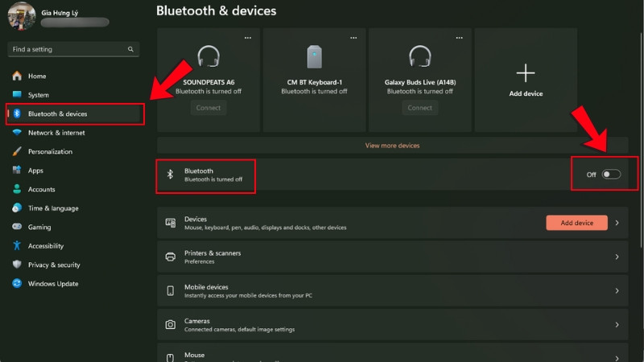Click the CM BT Keyboard-1 device icon
644x362 pixels.
(x=314, y=56)
